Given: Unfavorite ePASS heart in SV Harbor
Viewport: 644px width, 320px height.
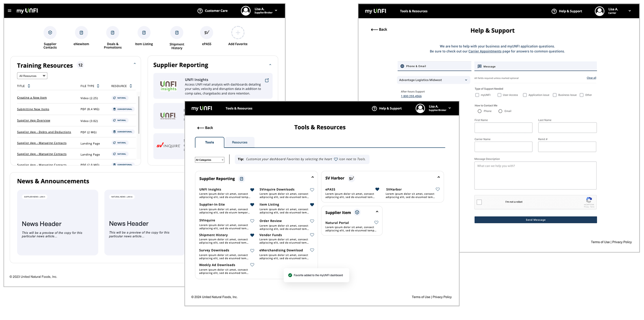Looking at the screenshot, I should click(377, 189).
